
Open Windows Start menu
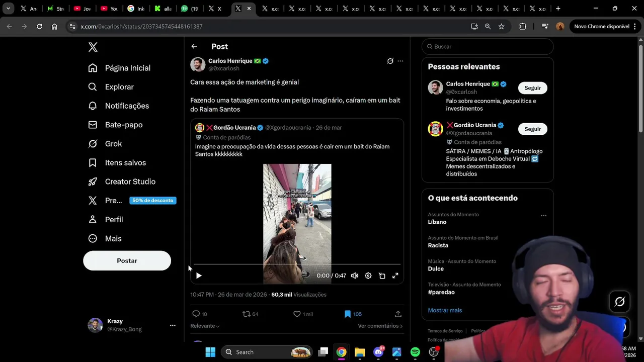[210, 352]
